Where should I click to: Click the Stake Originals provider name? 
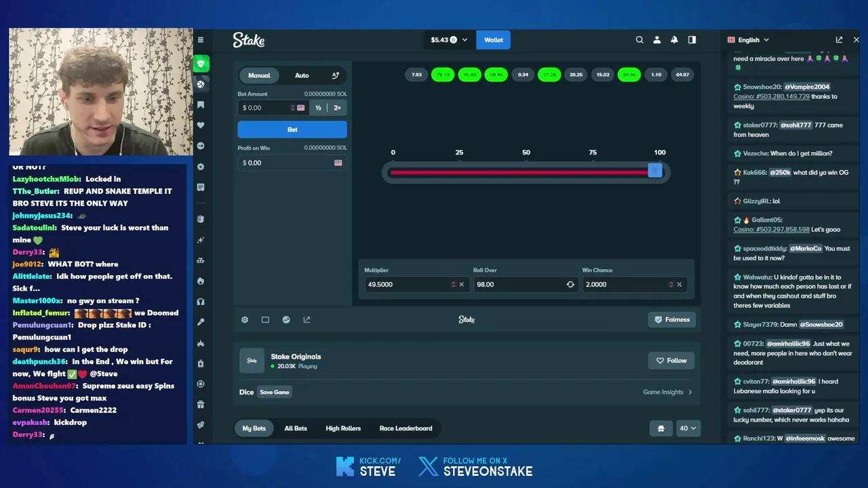coord(296,357)
